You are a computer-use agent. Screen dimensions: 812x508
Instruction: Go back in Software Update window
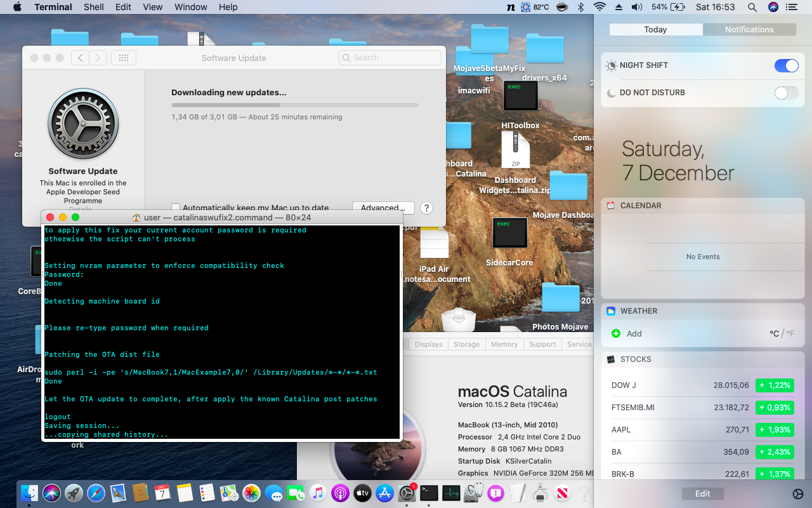[x=80, y=58]
